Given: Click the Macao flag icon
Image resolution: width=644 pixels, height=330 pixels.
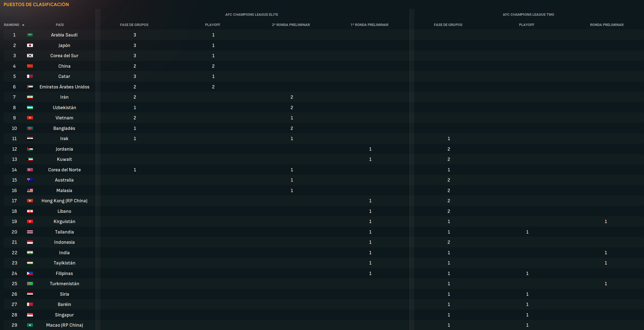Looking at the screenshot, I should click(30, 325).
